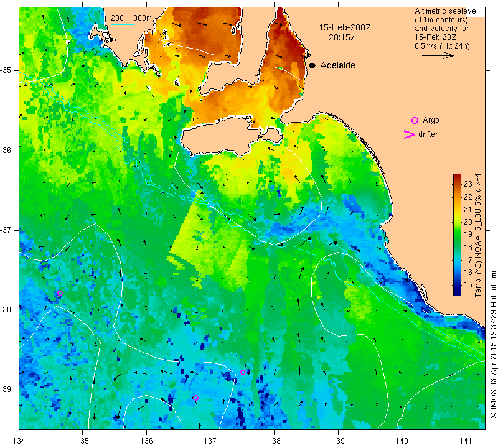The image size is (498, 448).
Task: Click the '0.5m/s (1kt 24h)' scale text
Action: point(442,45)
